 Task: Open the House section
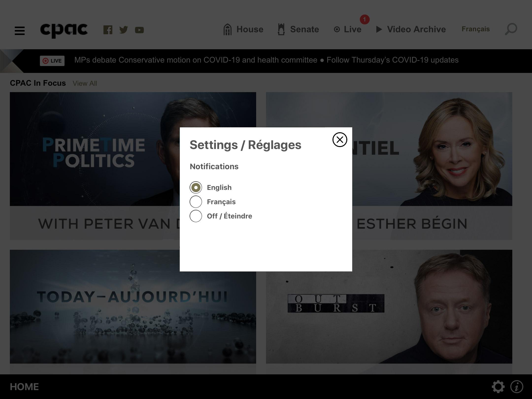click(243, 29)
